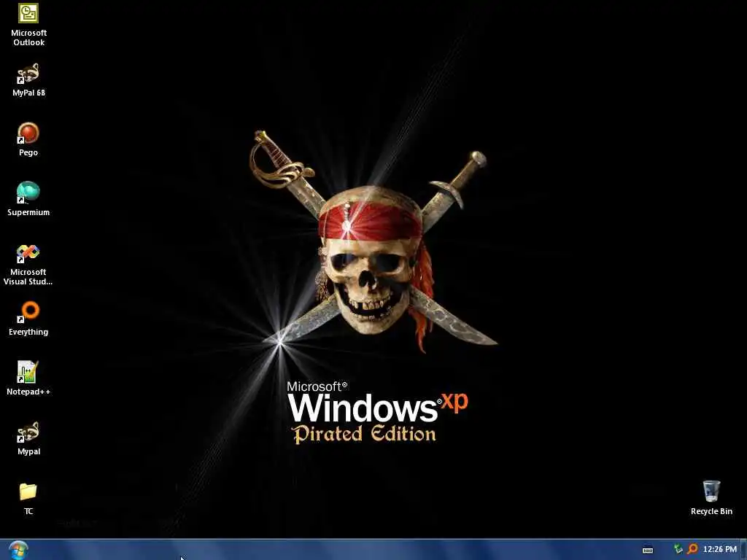Click the 12:26 PM taskbar clock
Image resolution: width=747 pixels, height=560 pixels.
[x=720, y=550]
